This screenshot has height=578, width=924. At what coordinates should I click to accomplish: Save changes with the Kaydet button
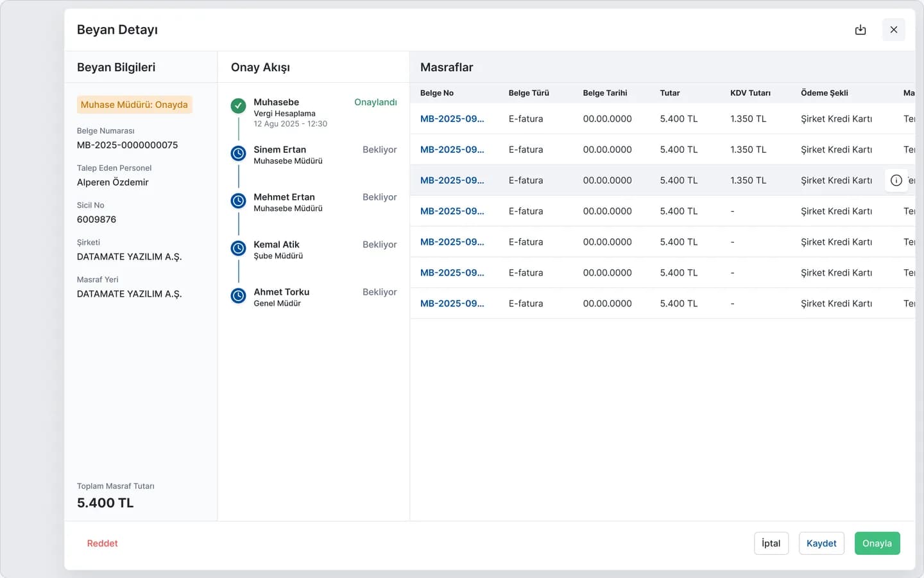click(821, 543)
